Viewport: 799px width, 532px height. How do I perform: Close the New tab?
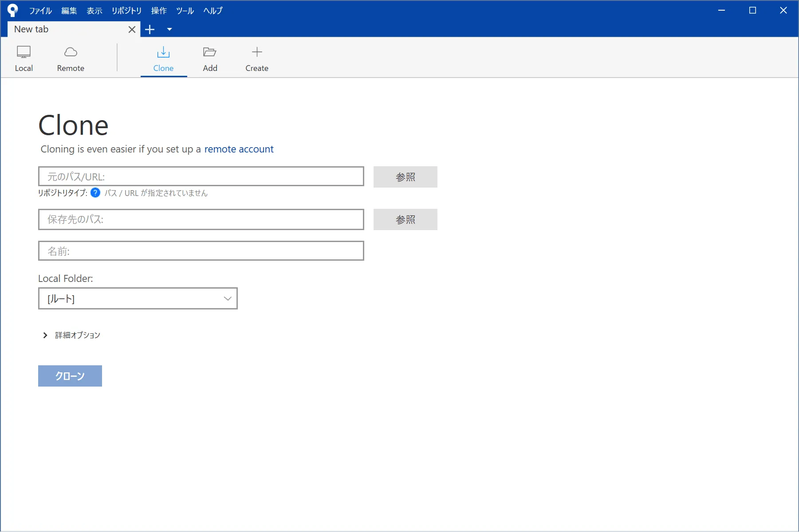(x=132, y=29)
